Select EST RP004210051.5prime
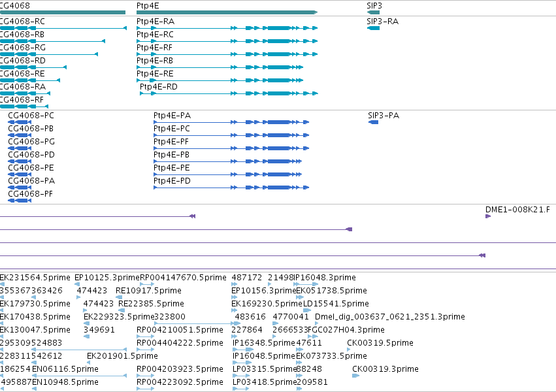The height and width of the screenshot is (392, 556). 180,331
